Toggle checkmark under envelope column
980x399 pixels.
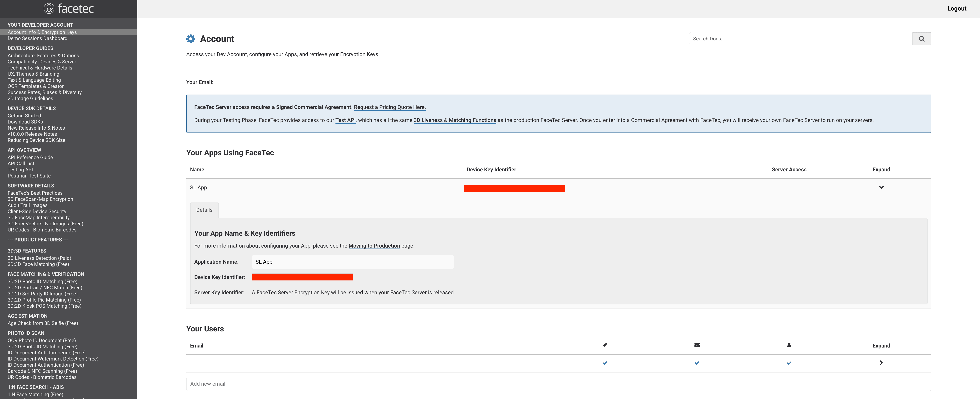pos(697,363)
